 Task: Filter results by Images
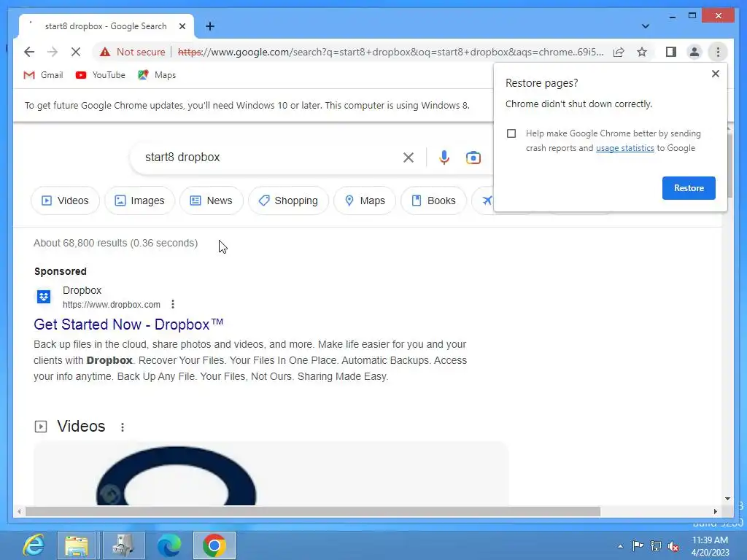click(x=139, y=201)
